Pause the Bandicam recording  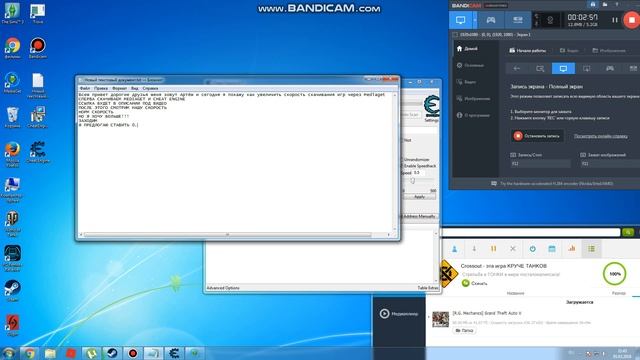tap(615, 20)
